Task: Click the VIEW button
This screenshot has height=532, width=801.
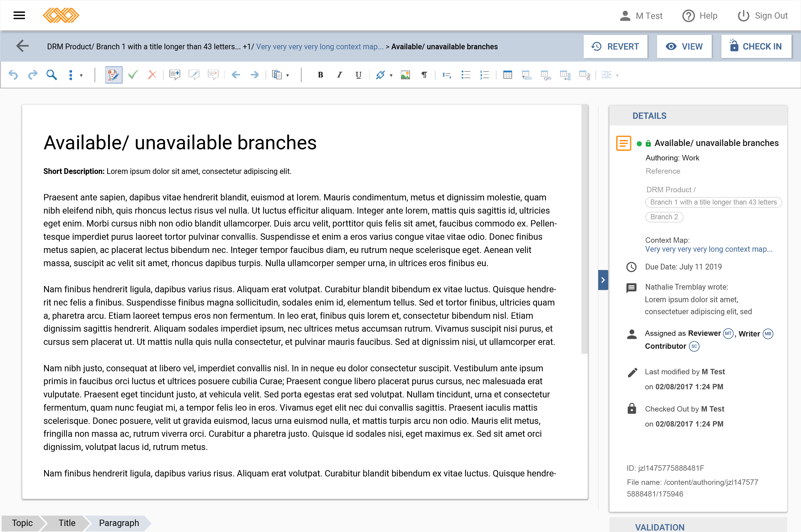Action: coord(684,47)
